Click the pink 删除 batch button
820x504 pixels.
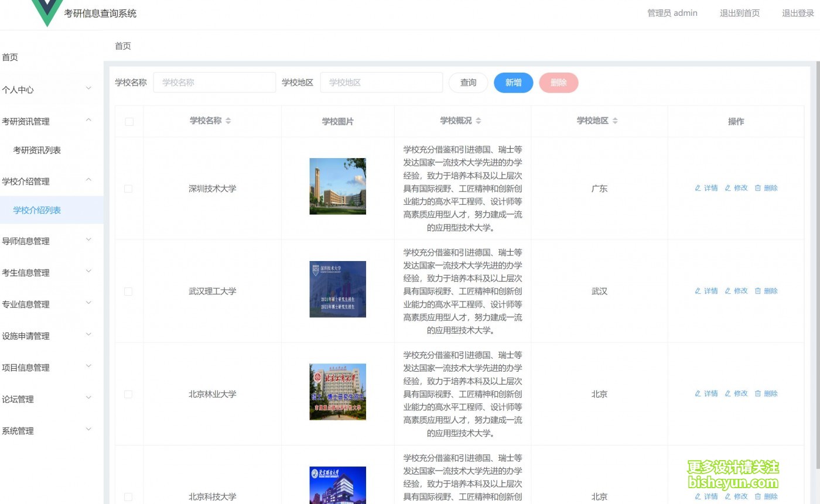[x=559, y=83]
